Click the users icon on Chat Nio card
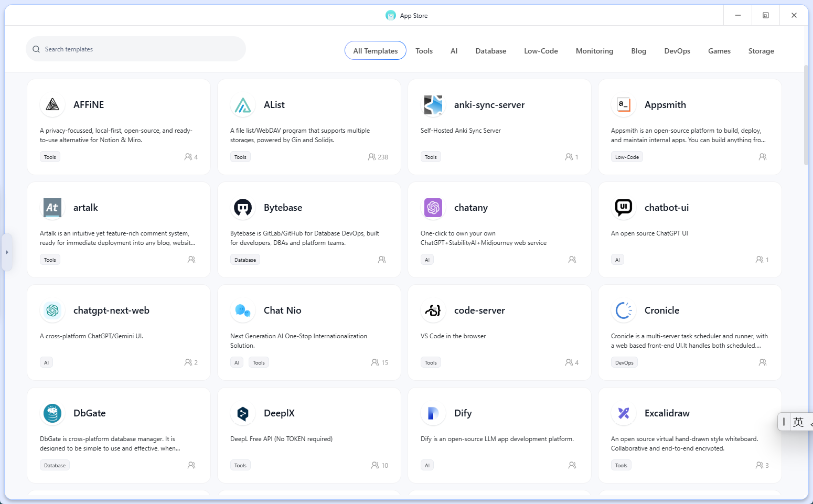813x504 pixels. [x=375, y=362]
